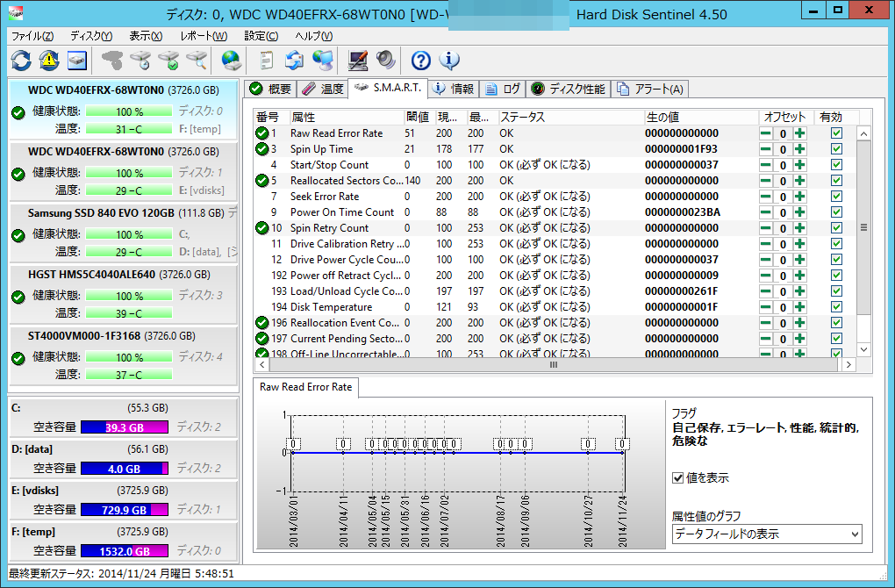Uncheck the enabled box for Start/Stop Count
Screen dimensions: 895x588
pos(836,165)
